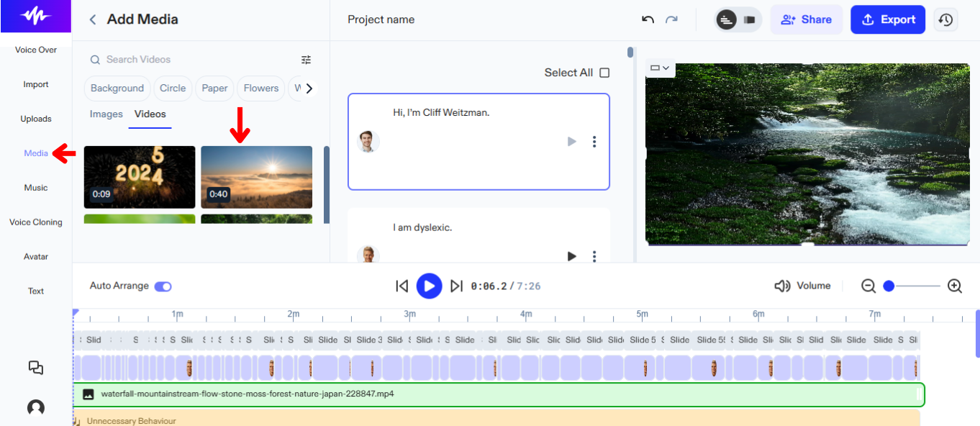The height and width of the screenshot is (426, 980).
Task: Open the chat bubble in the bottom sidebar
Action: 35,368
